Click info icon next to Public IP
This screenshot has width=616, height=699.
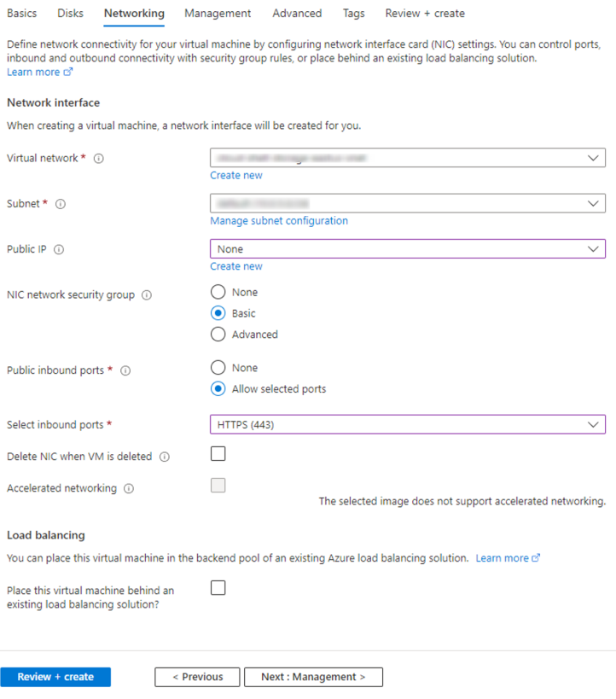(59, 250)
